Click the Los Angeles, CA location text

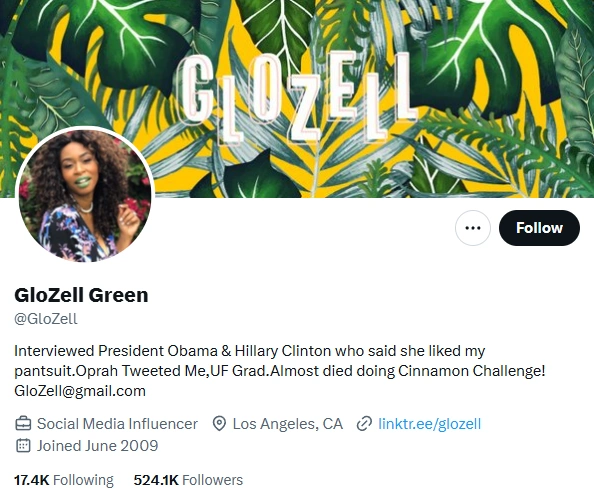(288, 424)
